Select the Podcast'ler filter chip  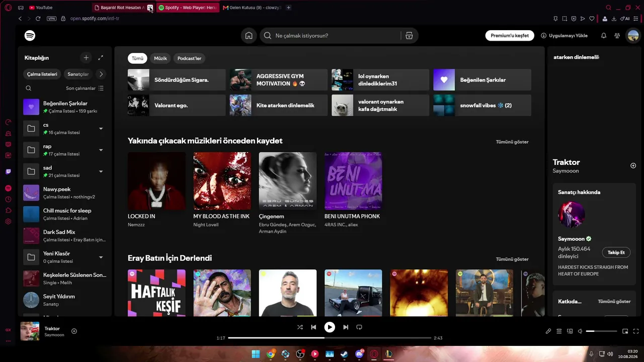[x=189, y=58]
